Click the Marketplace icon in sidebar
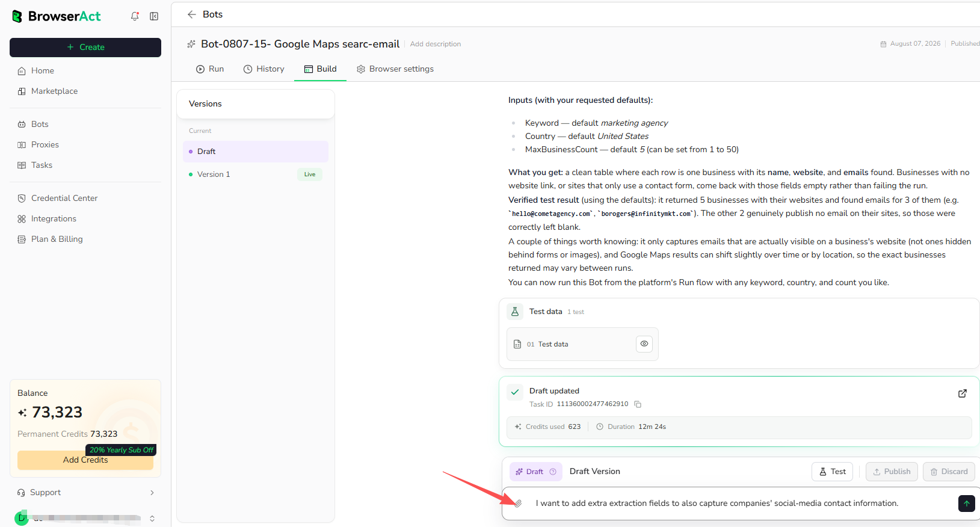Viewport: 980px width, 527px height. coord(22,91)
